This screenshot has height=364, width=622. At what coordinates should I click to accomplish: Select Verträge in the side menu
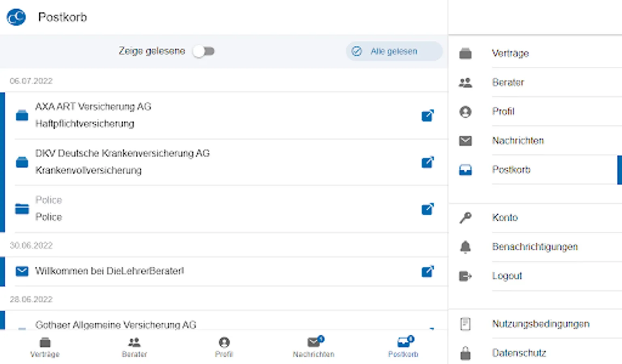(535, 53)
